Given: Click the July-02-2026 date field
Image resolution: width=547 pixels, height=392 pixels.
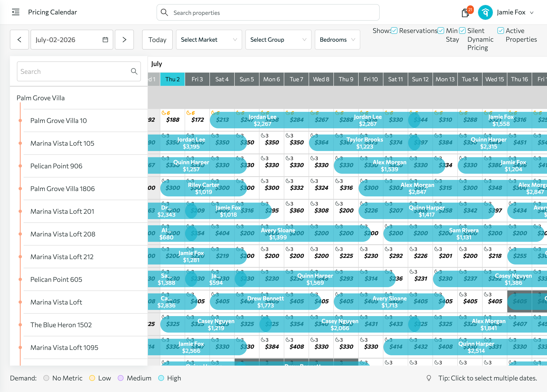Looking at the screenshot, I should 72,40.
